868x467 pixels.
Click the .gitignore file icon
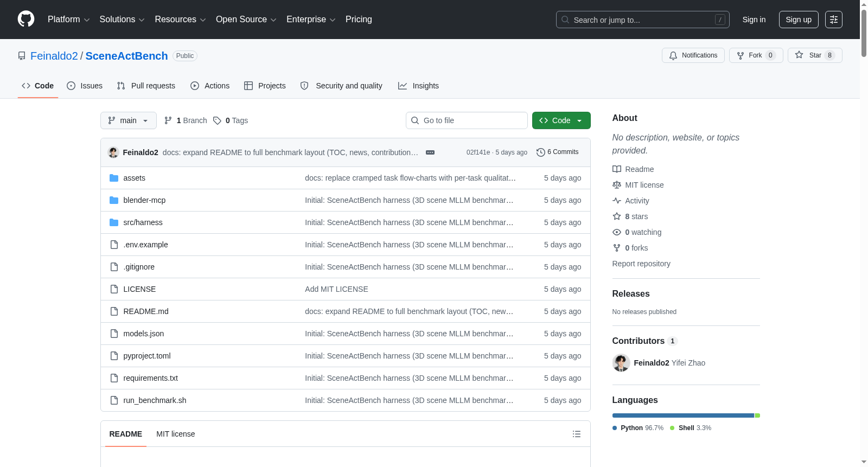coord(114,267)
